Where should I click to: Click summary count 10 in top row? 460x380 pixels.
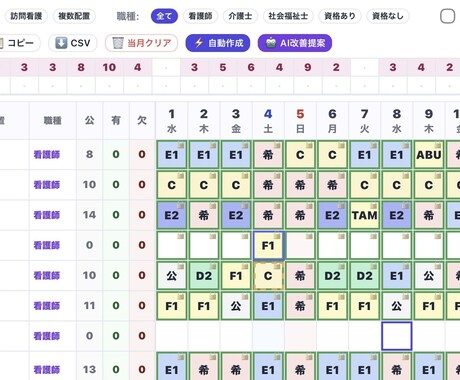(x=109, y=67)
